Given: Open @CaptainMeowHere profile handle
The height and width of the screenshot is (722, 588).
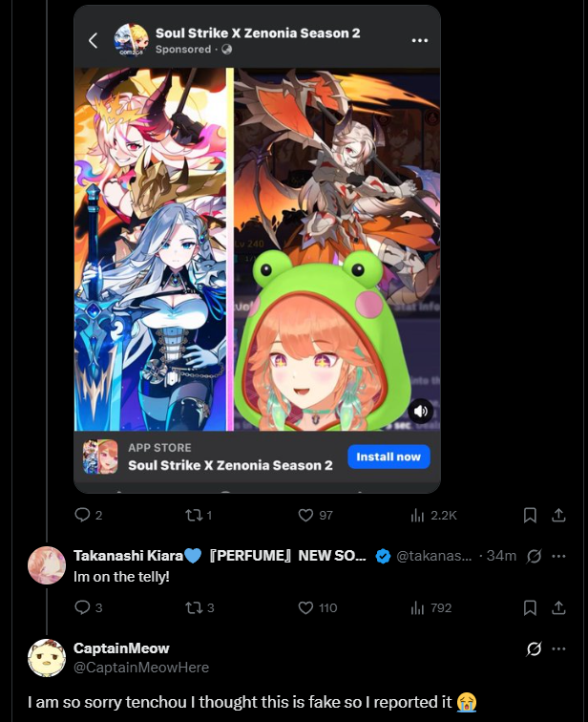Looking at the screenshot, I should tap(141, 668).
